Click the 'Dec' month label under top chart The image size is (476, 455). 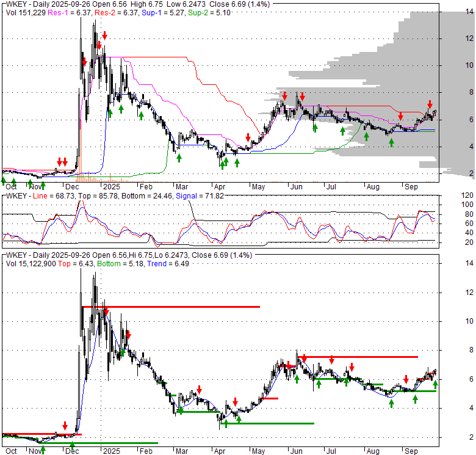(x=72, y=187)
